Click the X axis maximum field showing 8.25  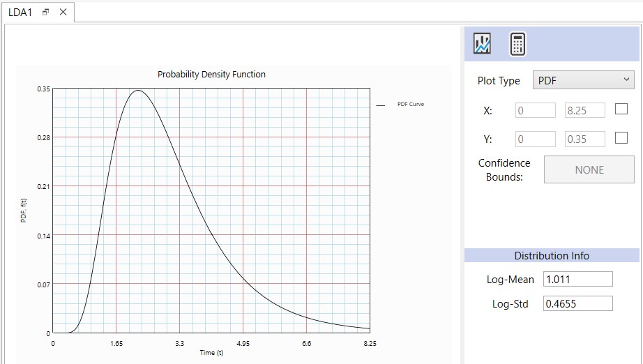(584, 110)
